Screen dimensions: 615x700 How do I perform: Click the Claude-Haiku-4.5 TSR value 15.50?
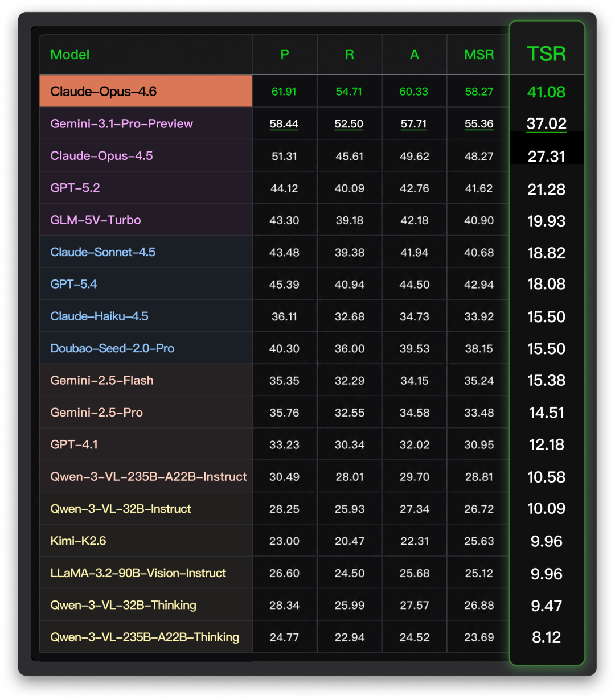coord(547,317)
